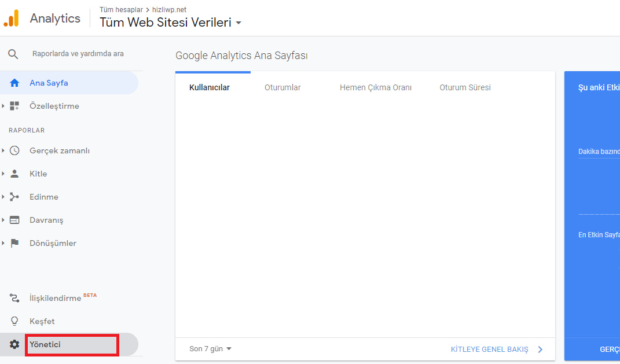Click the RAPORLAR section label
Screen dimensions: 620x364
[x=27, y=130]
